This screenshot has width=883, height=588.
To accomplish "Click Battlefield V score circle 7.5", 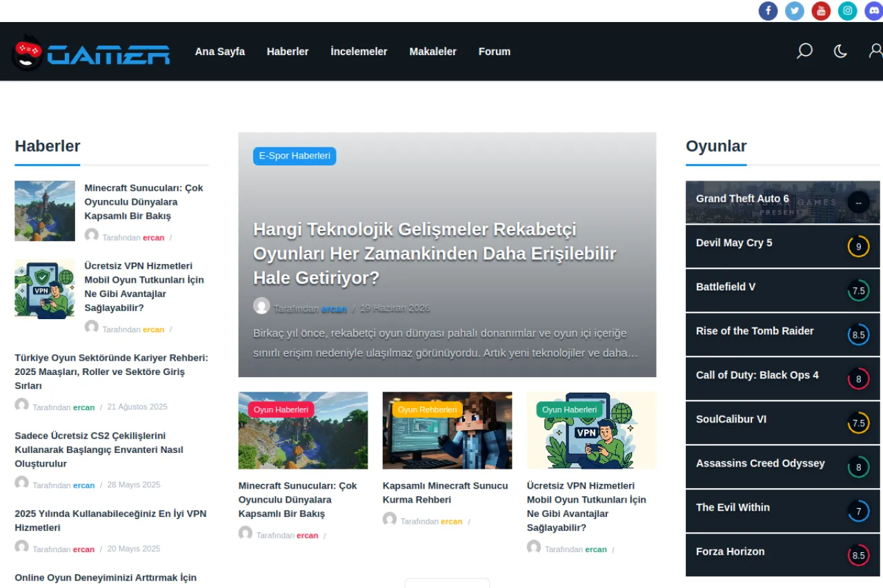I will tap(858, 291).
